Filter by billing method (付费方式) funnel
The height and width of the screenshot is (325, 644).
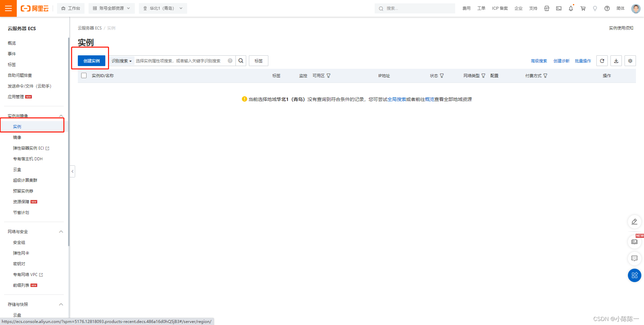point(545,76)
